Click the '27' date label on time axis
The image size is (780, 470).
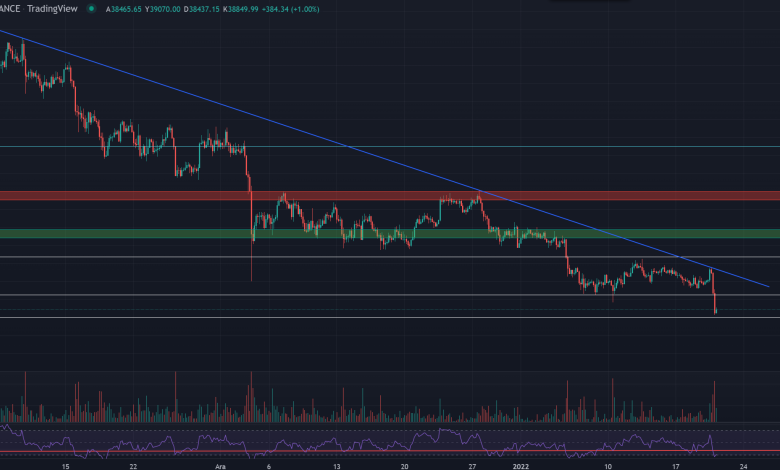pos(472,465)
